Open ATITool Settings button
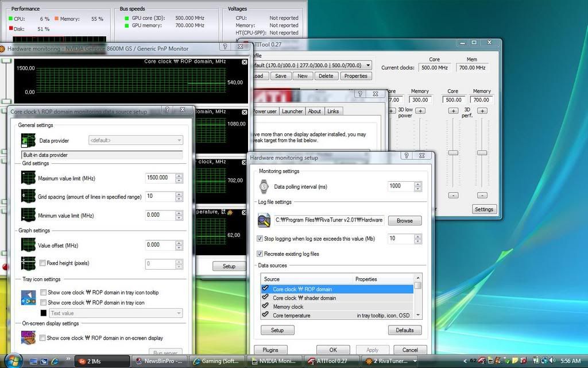The height and width of the screenshot is (368, 588). (483, 209)
